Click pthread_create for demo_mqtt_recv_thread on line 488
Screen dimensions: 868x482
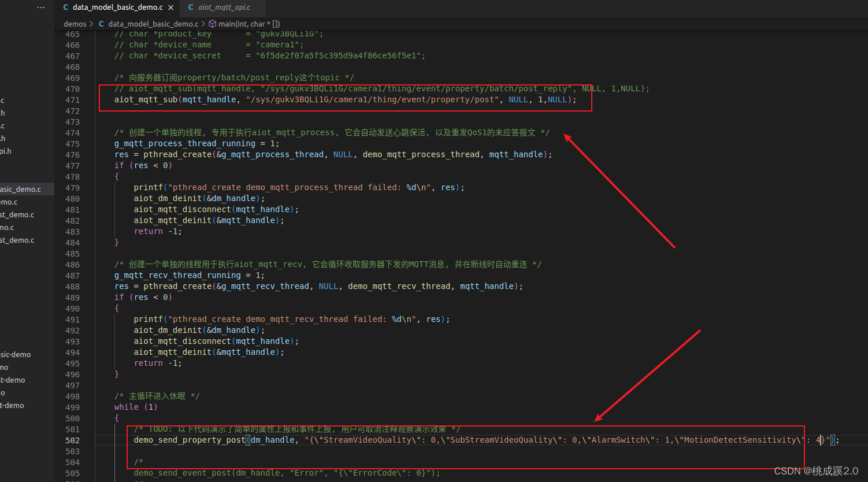[319, 287]
